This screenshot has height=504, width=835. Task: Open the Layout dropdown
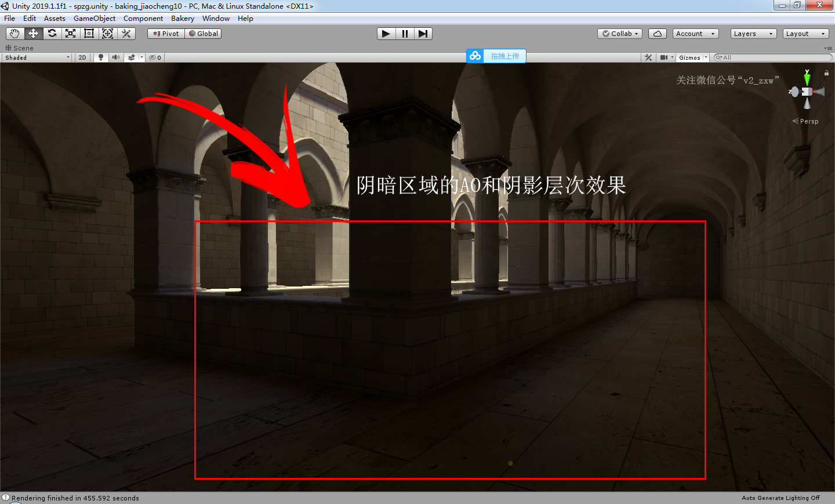tap(805, 34)
